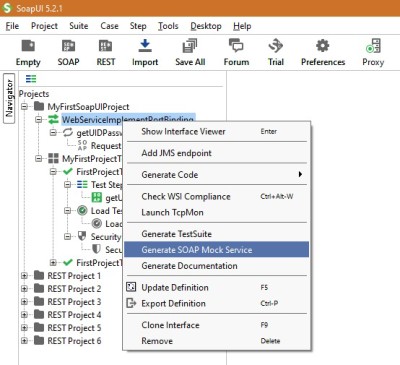The height and width of the screenshot is (365, 400).
Task: Select Launch TcpMon
Action: pyautogui.click(x=217, y=212)
